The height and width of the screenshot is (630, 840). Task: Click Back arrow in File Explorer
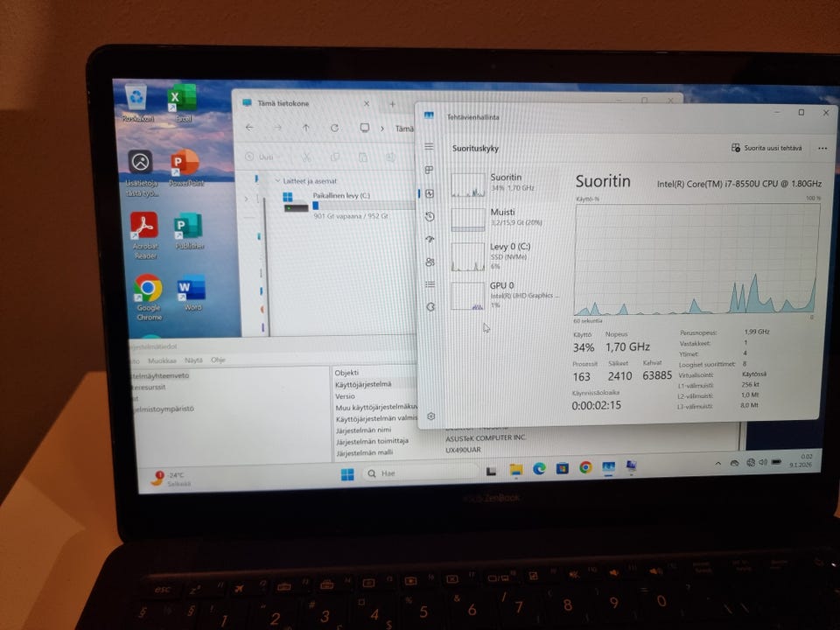pyautogui.click(x=249, y=128)
